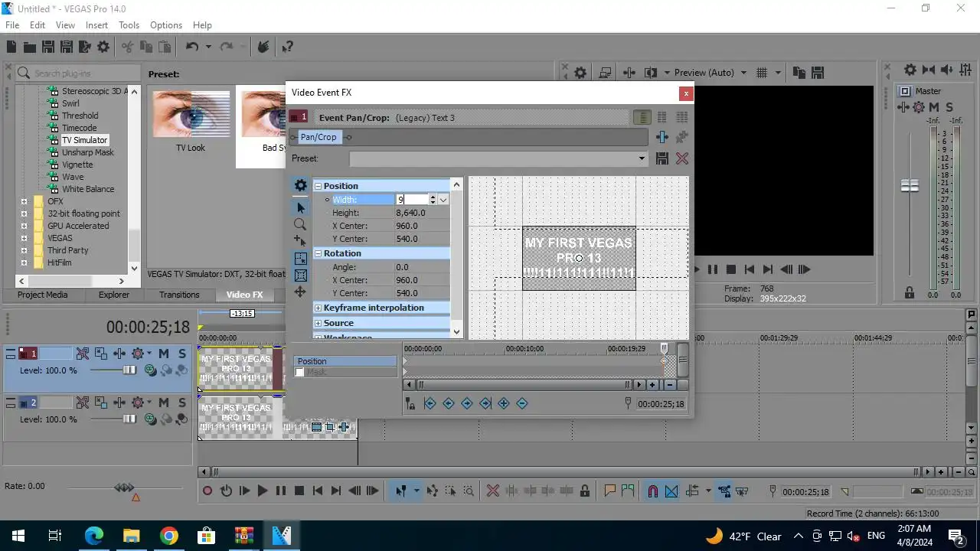Open the Tools menu
Image resolution: width=980 pixels, height=551 pixels.
(129, 25)
